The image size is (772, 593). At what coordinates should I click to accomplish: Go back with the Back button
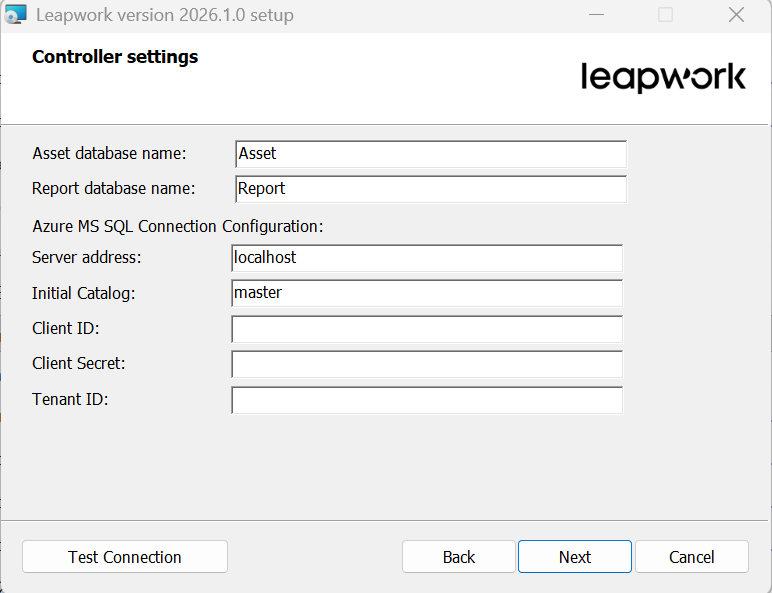(458, 557)
